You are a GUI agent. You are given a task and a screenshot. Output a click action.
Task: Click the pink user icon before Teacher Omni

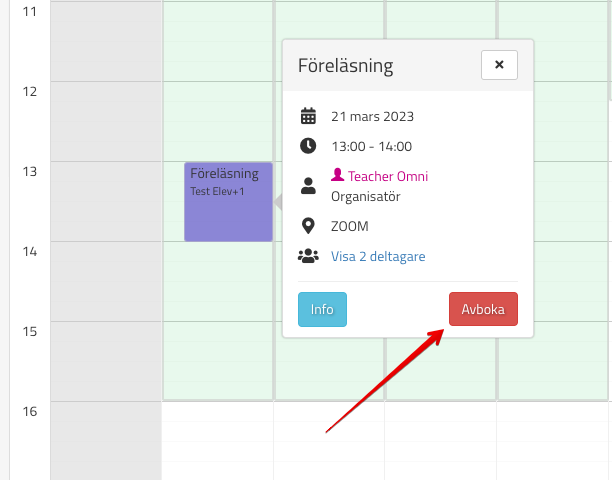337,176
